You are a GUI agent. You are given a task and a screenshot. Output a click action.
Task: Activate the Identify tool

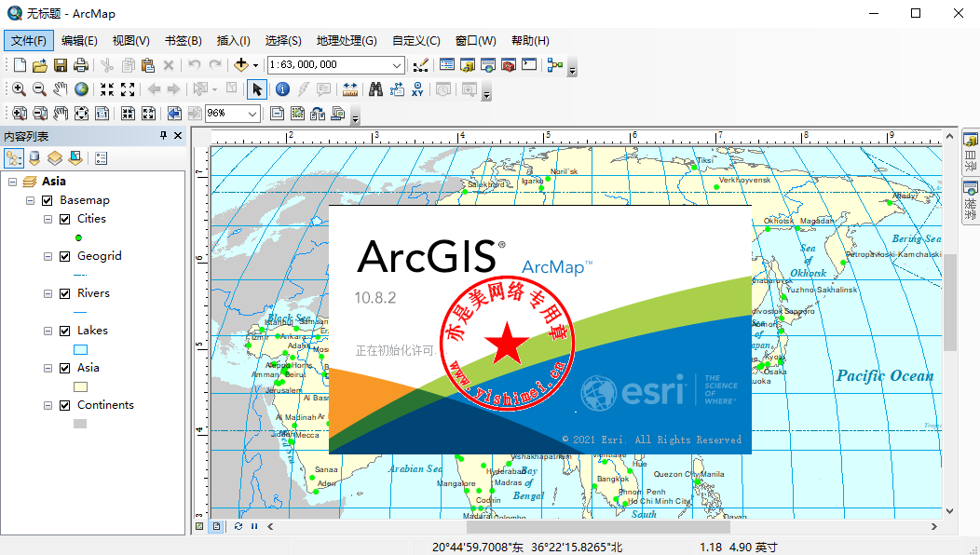pyautogui.click(x=282, y=89)
